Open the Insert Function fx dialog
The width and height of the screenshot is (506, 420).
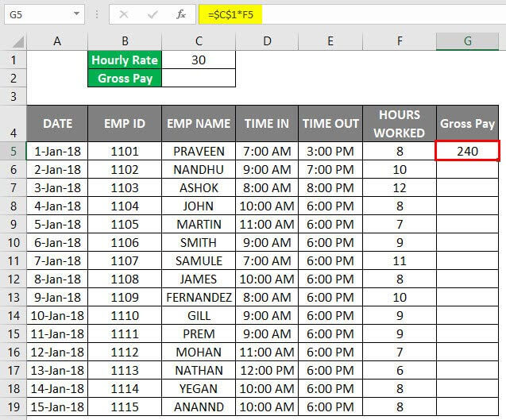pyautogui.click(x=181, y=14)
